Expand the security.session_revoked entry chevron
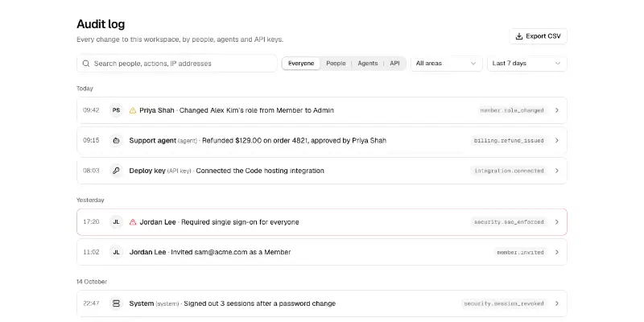644x322 pixels. click(x=557, y=303)
